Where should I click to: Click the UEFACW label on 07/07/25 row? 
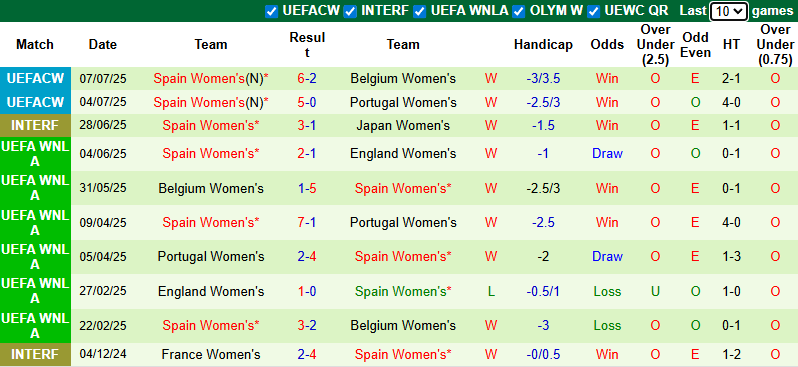tap(35, 78)
